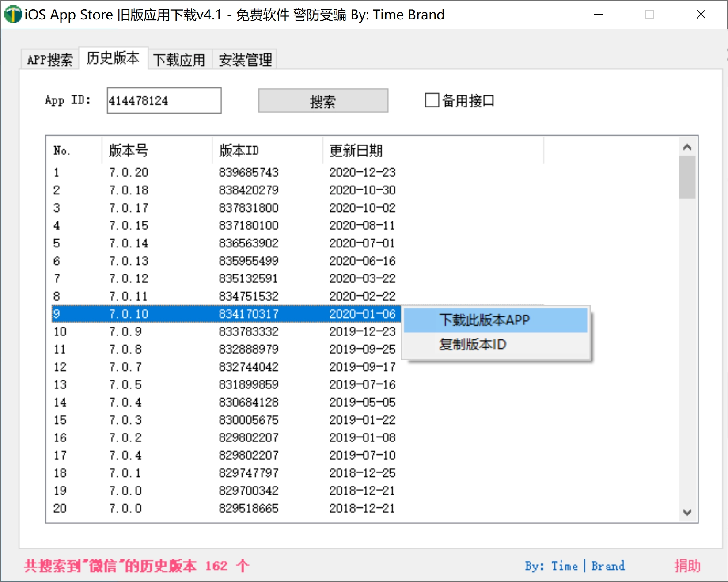728x582 pixels.
Task: Choose 复制版本ID from the context menu
Action: click(x=495, y=344)
